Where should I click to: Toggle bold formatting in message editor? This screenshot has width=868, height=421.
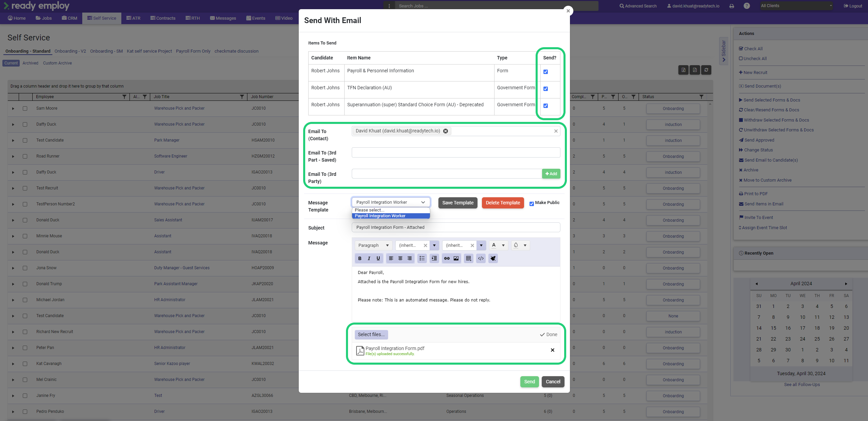[360, 258]
